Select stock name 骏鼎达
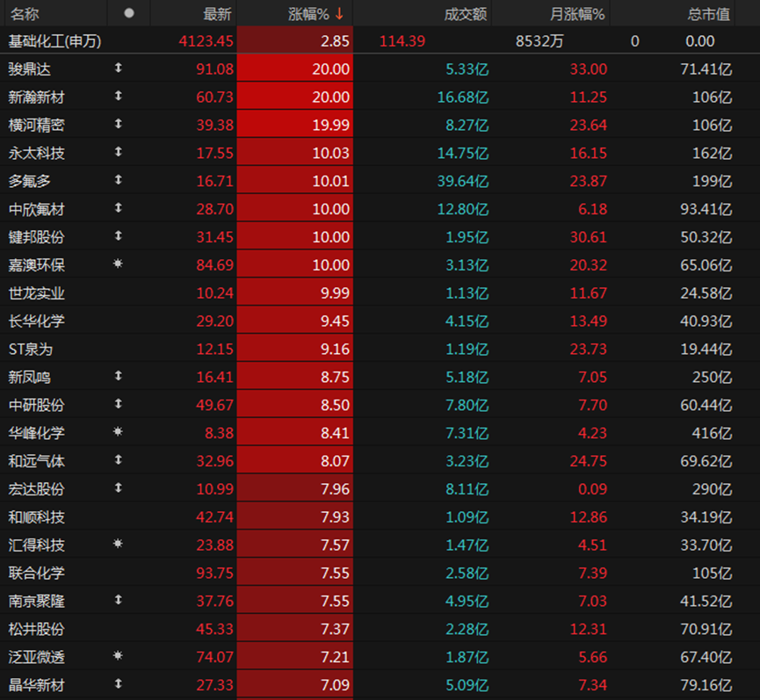This screenshot has width=760, height=700. (x=29, y=69)
